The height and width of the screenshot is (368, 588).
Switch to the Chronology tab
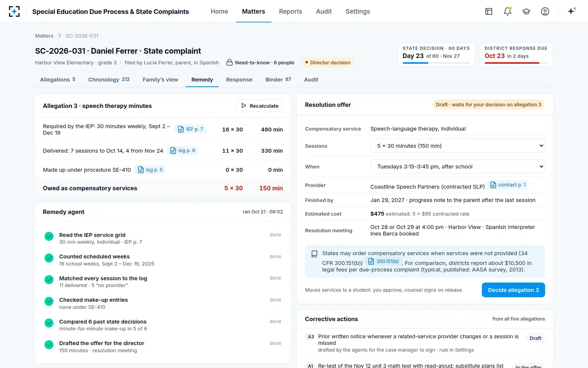[x=109, y=80]
